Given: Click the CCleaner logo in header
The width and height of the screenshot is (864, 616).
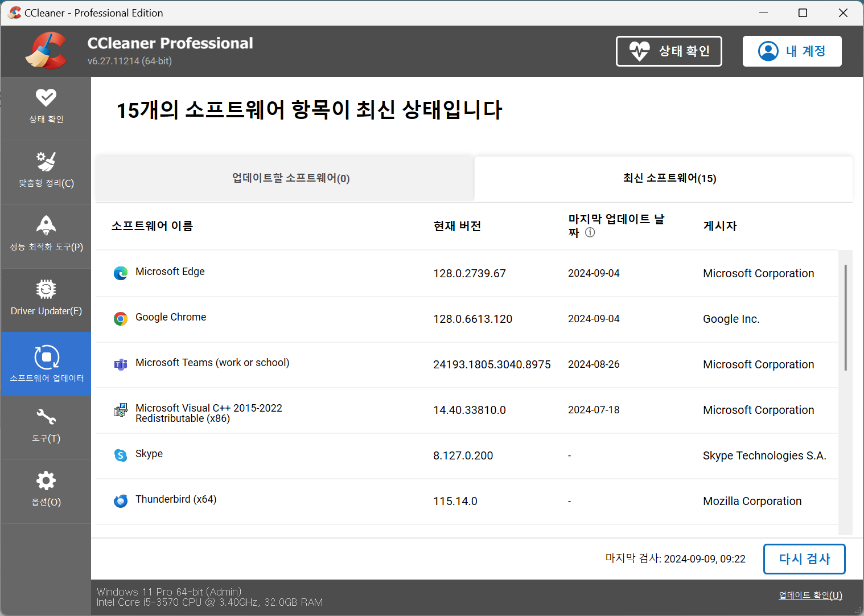Looking at the screenshot, I should pyautogui.click(x=46, y=51).
